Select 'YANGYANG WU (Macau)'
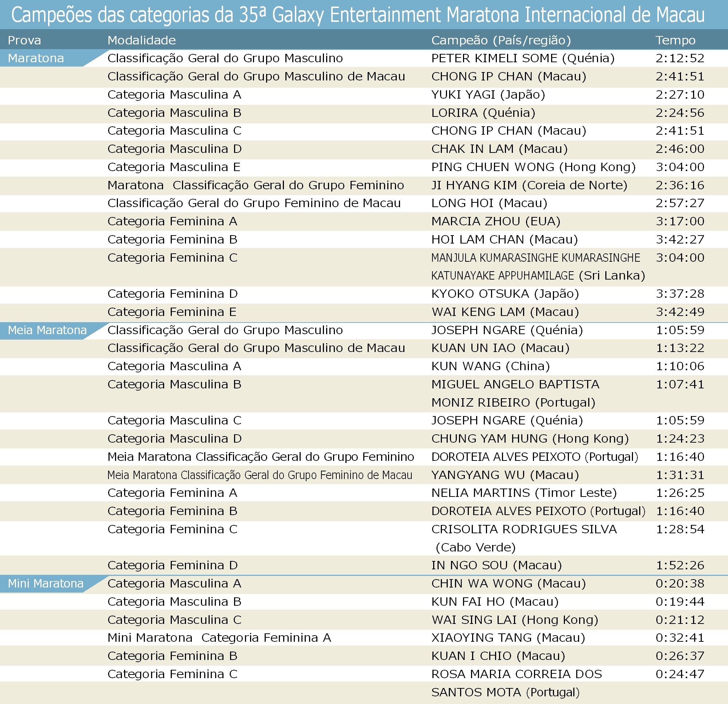 (x=505, y=475)
